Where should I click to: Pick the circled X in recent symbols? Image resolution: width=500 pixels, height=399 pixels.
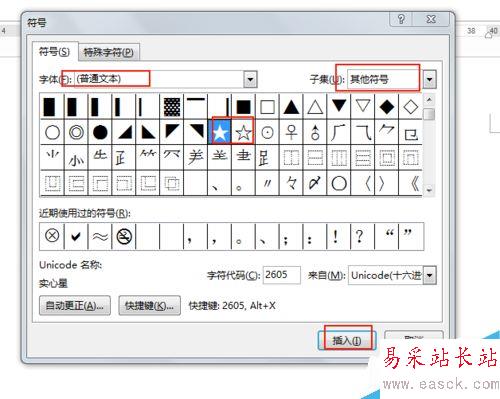52,236
